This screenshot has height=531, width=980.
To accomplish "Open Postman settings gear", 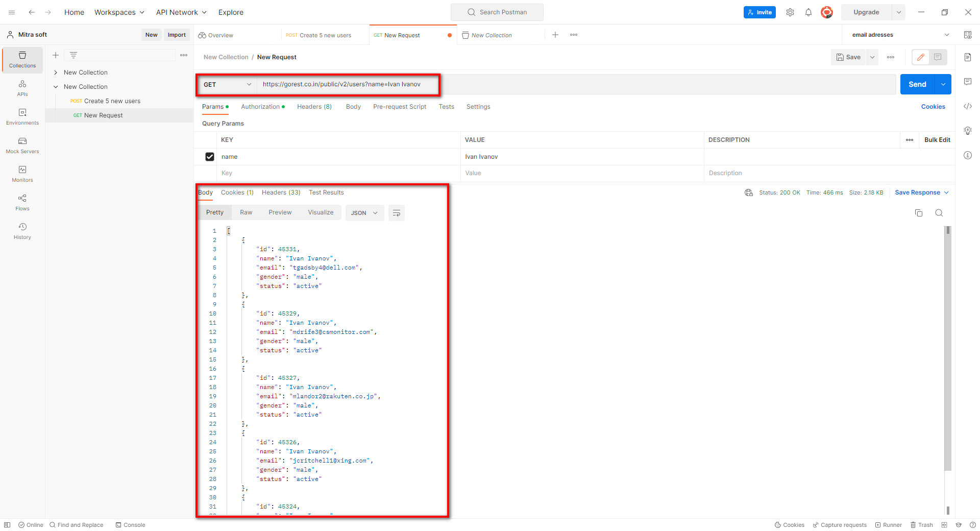I will [790, 12].
